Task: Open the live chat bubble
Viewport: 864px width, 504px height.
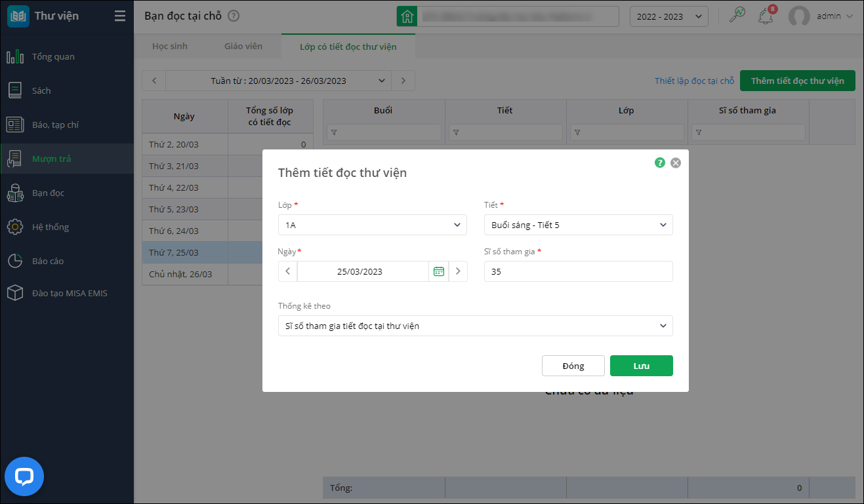Action: coord(24,476)
